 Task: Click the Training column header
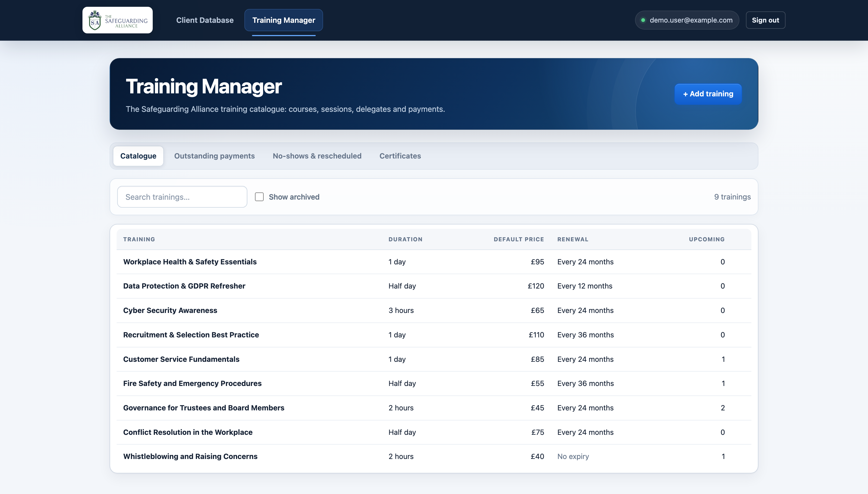pos(139,239)
